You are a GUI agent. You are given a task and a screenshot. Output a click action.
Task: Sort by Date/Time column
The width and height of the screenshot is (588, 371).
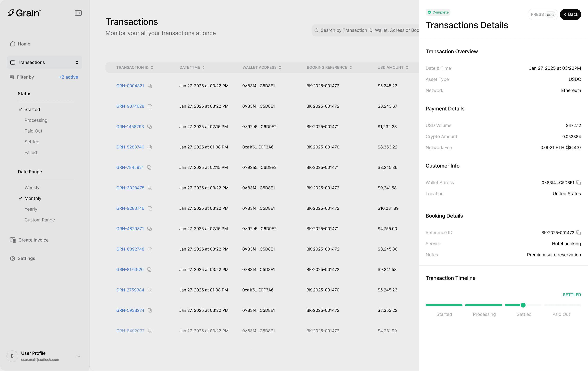(203, 67)
